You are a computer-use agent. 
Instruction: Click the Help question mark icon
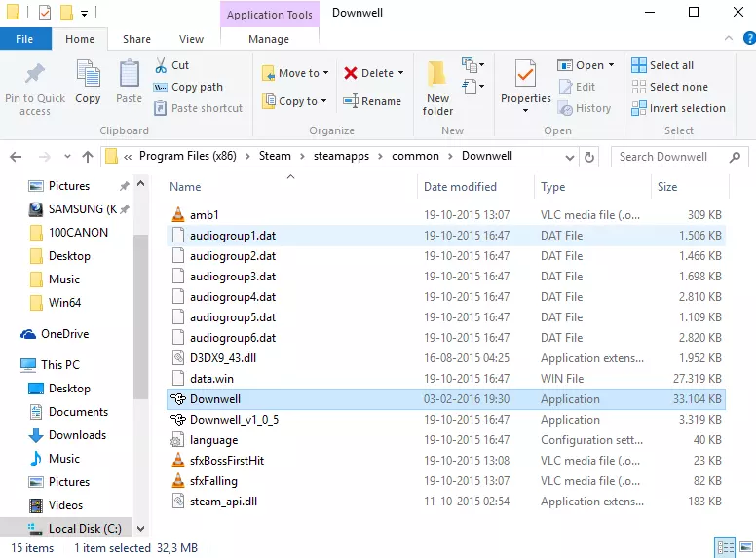tap(749, 38)
